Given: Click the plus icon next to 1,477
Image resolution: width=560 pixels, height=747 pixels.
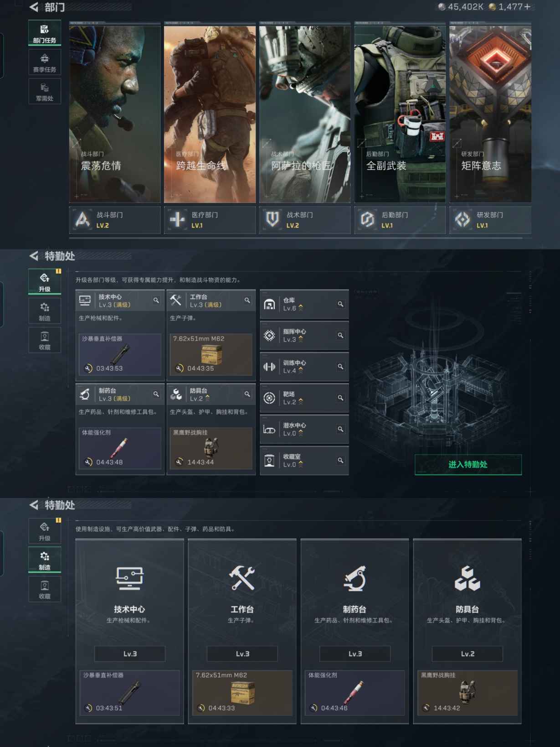Looking at the screenshot, I should point(527,7).
